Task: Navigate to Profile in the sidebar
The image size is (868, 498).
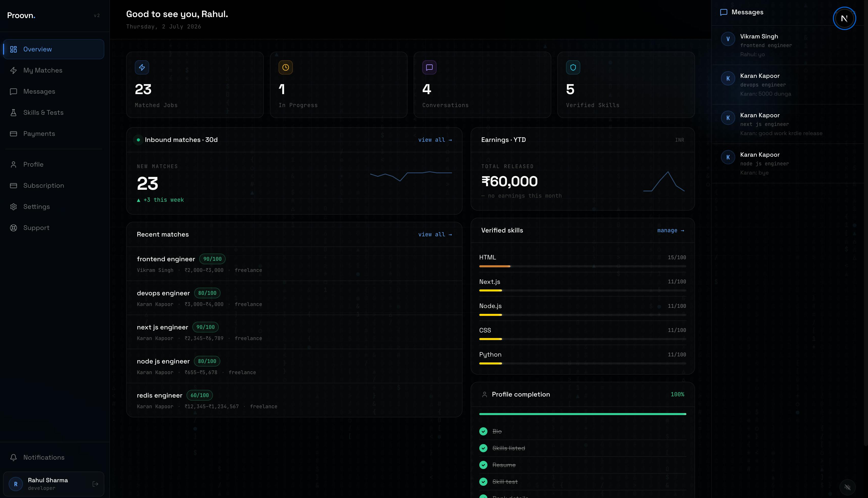Action: tap(54, 165)
